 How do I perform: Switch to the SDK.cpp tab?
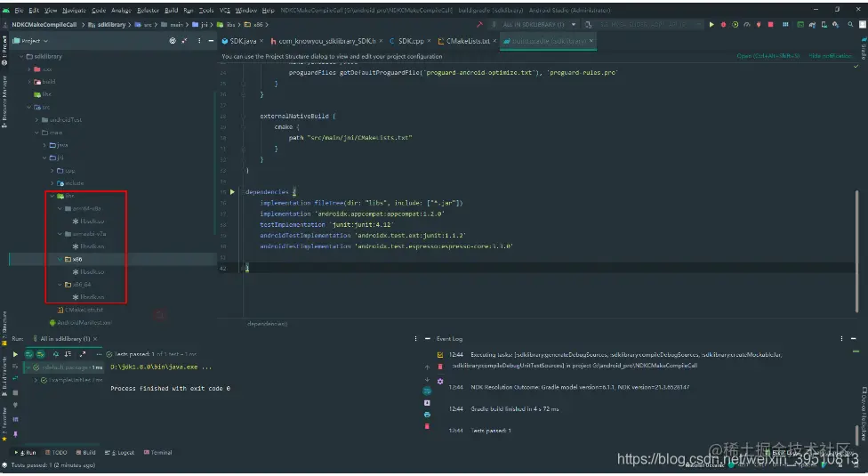tap(410, 41)
